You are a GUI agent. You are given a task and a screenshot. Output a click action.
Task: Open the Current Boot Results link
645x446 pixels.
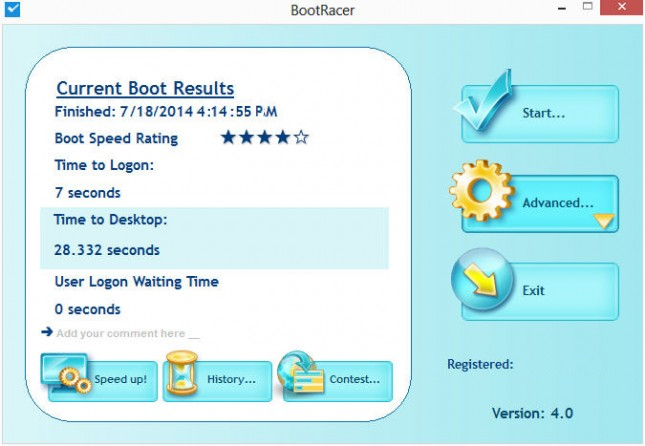pyautogui.click(x=145, y=88)
